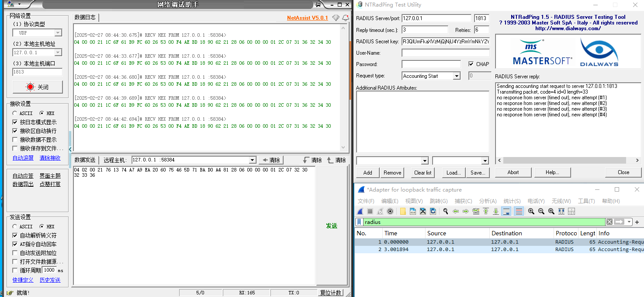Click the NetAssist notification bell icon
This screenshot has width=644, height=297.
click(x=346, y=18)
